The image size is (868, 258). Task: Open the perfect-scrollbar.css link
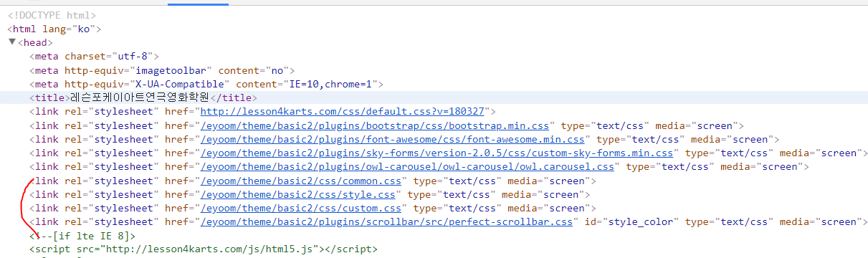[x=388, y=222]
